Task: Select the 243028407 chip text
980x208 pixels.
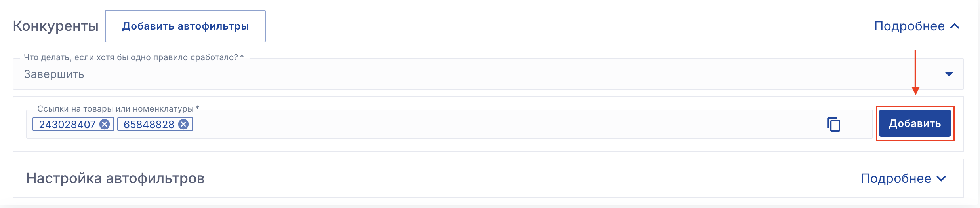Action: pyautogui.click(x=67, y=125)
